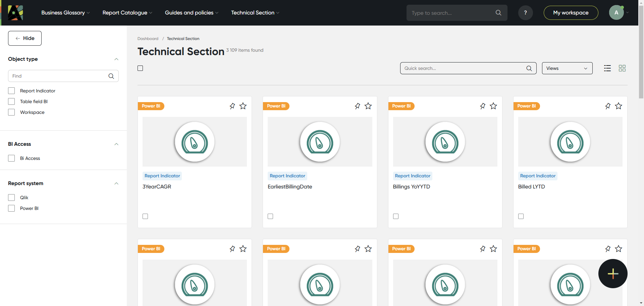Pin the Billings YoYYTD card
Viewport: 644px width, 306px height.
click(x=483, y=106)
